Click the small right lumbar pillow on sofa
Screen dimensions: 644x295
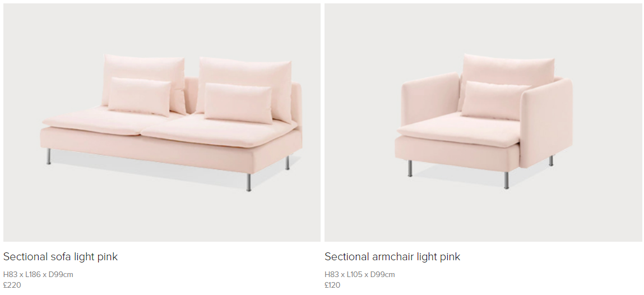238,103
